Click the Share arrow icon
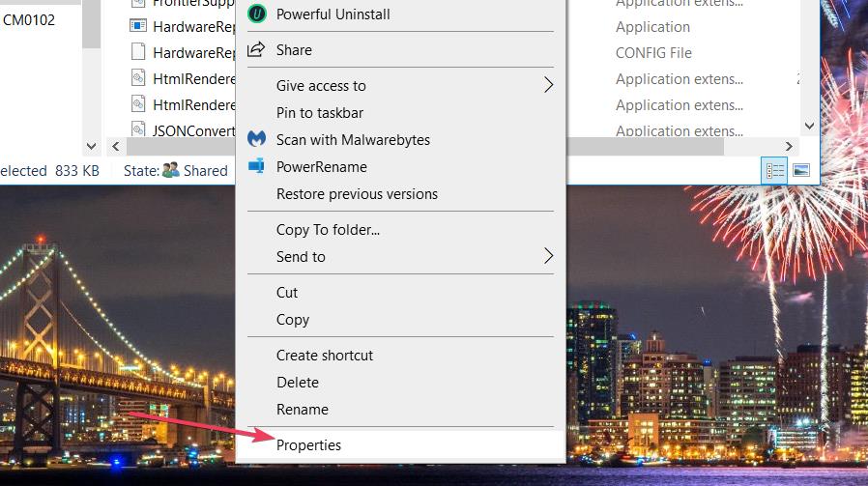The width and height of the screenshot is (868, 486). 256,49
